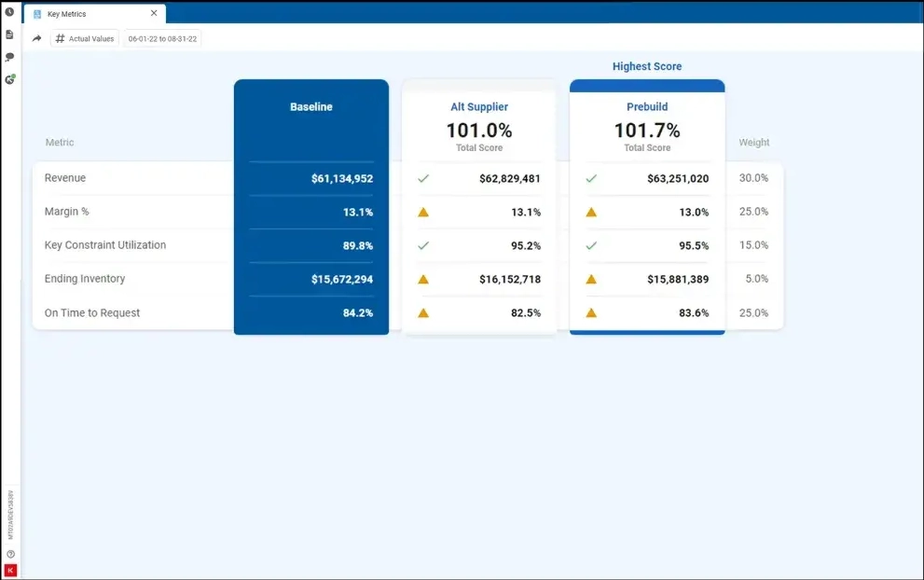
Task: Click the red K logo icon
Action: [x=10, y=570]
